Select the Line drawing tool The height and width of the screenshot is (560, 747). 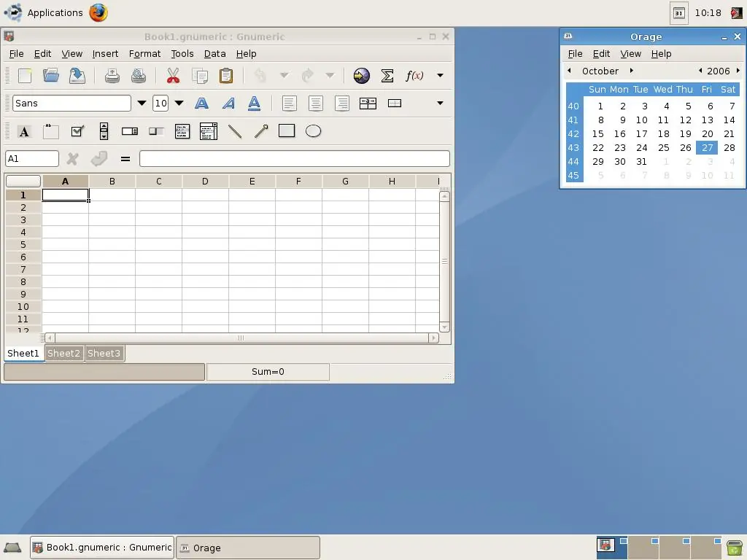pyautogui.click(x=235, y=131)
